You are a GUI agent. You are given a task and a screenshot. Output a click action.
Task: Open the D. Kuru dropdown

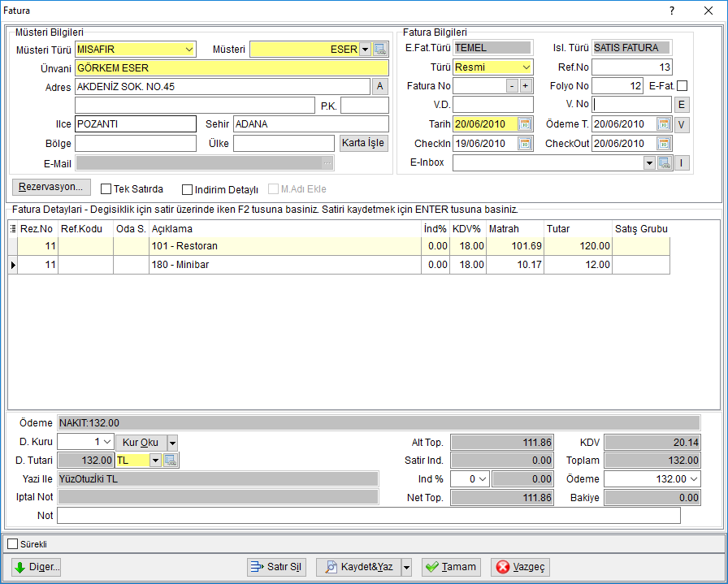click(107, 442)
